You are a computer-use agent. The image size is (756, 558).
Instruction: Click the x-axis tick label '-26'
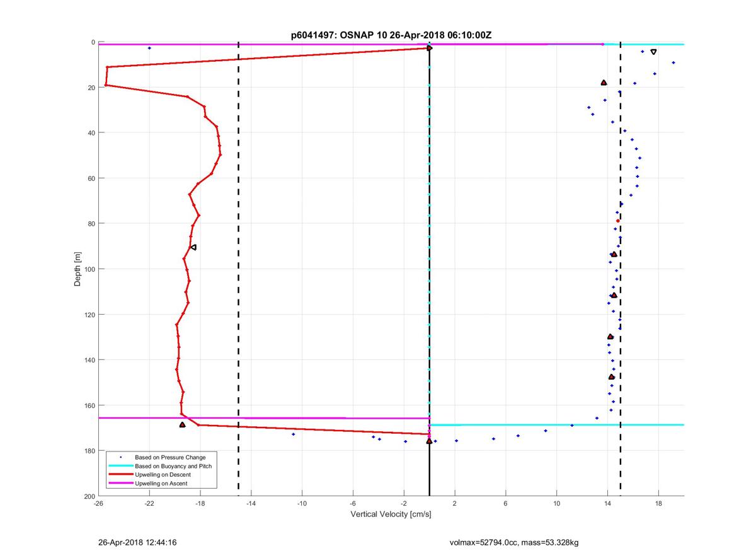pos(98,503)
